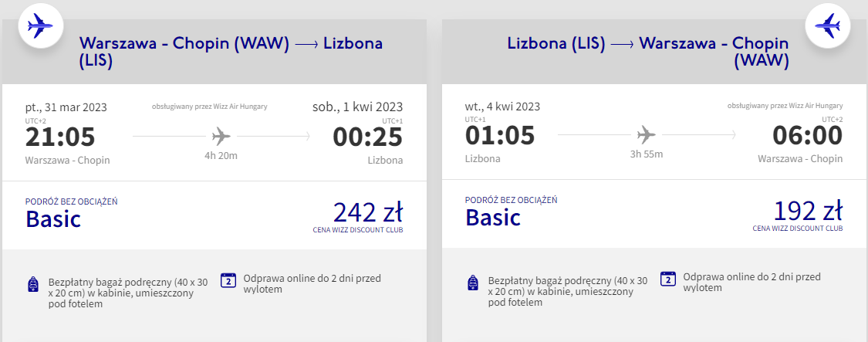This screenshot has width=868, height=342.
Task: Click the online check-in calendar icon, return card
Action: pos(668,279)
